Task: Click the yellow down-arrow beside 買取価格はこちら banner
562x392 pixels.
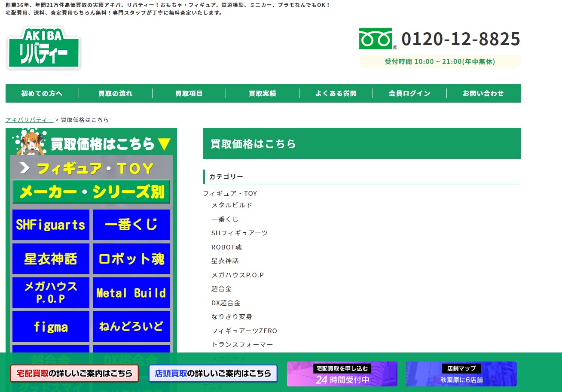Action: [165, 144]
